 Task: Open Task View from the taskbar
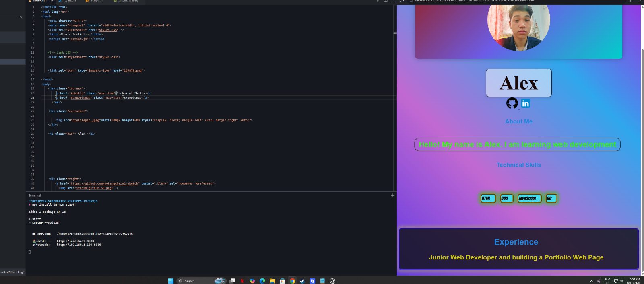coord(232,281)
